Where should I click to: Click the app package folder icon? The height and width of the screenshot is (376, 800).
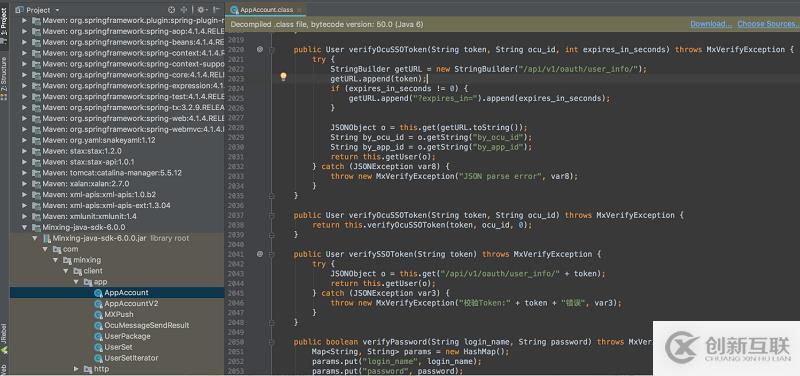[x=88, y=282]
